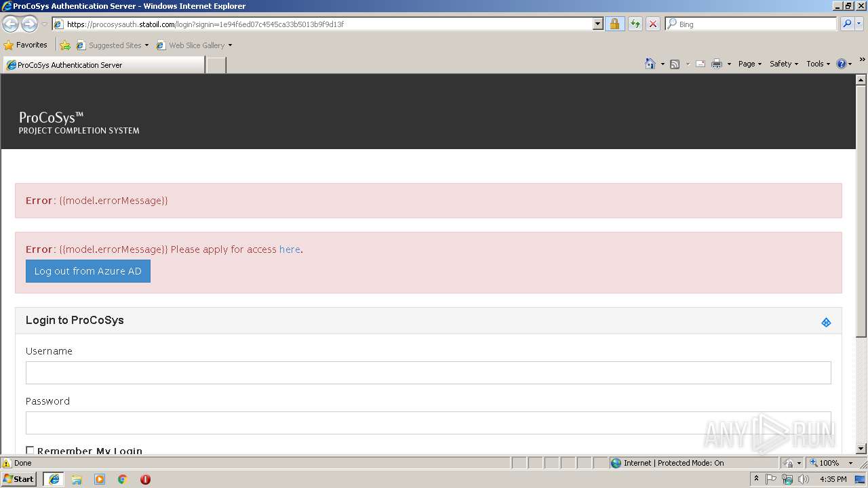Click the vertical scrollbar down arrow
868x488 pixels.
(861, 449)
